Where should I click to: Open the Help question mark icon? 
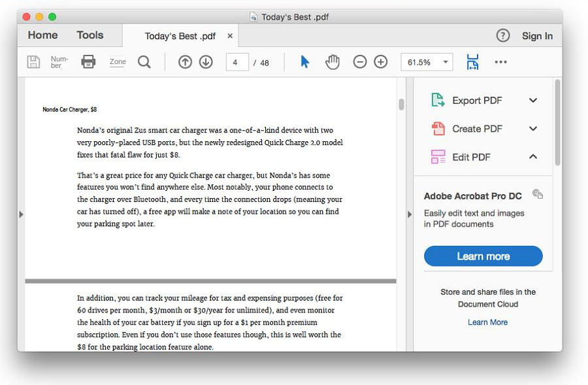502,36
